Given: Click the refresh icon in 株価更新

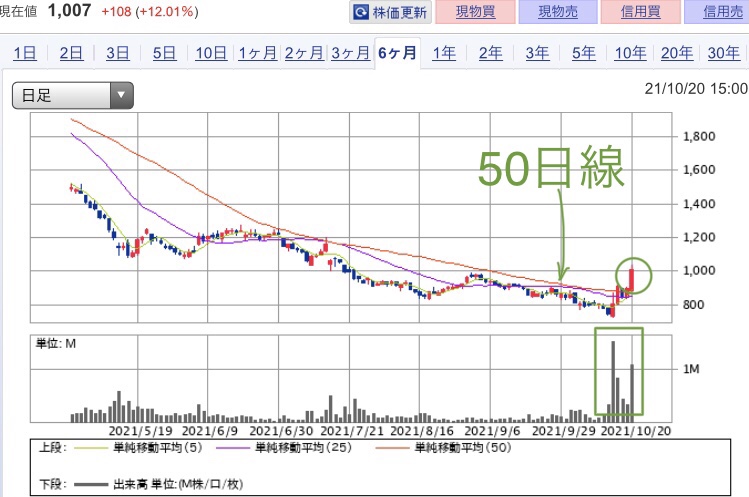Looking at the screenshot, I should point(361,12).
